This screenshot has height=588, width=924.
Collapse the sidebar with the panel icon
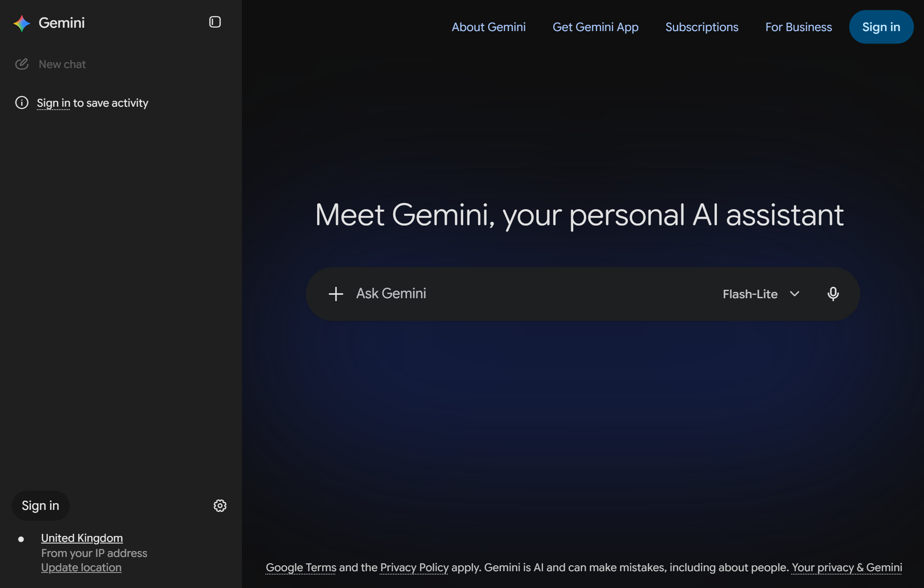pyautogui.click(x=215, y=22)
